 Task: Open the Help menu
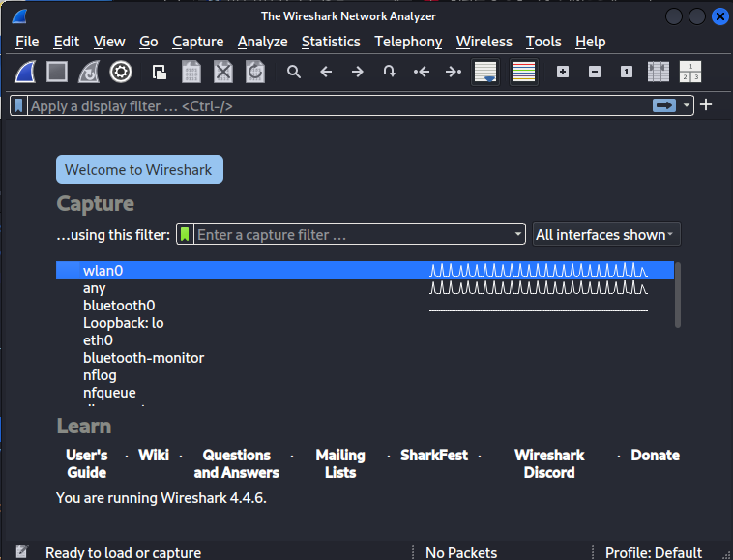pyautogui.click(x=591, y=42)
